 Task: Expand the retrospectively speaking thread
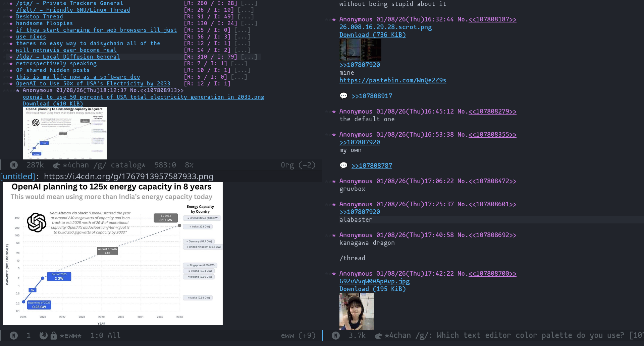tap(239, 64)
